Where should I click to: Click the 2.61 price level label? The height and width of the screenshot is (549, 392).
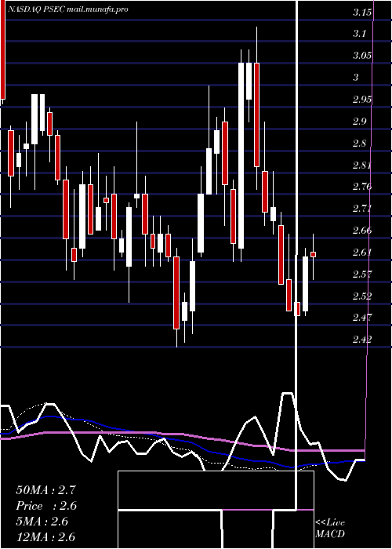362,253
